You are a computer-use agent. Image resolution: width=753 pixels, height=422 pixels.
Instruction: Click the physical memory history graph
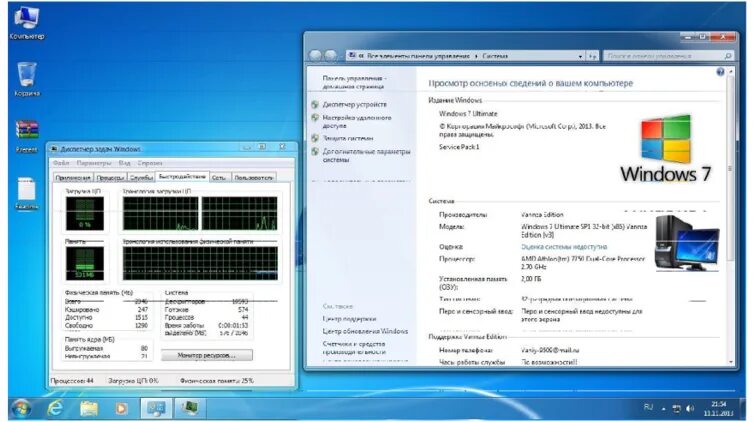point(200,264)
